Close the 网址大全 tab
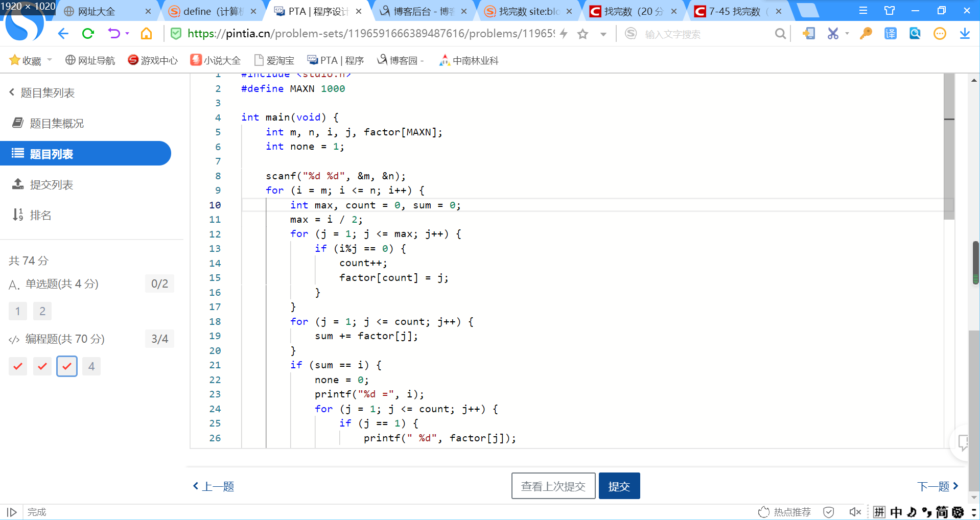 (148, 11)
